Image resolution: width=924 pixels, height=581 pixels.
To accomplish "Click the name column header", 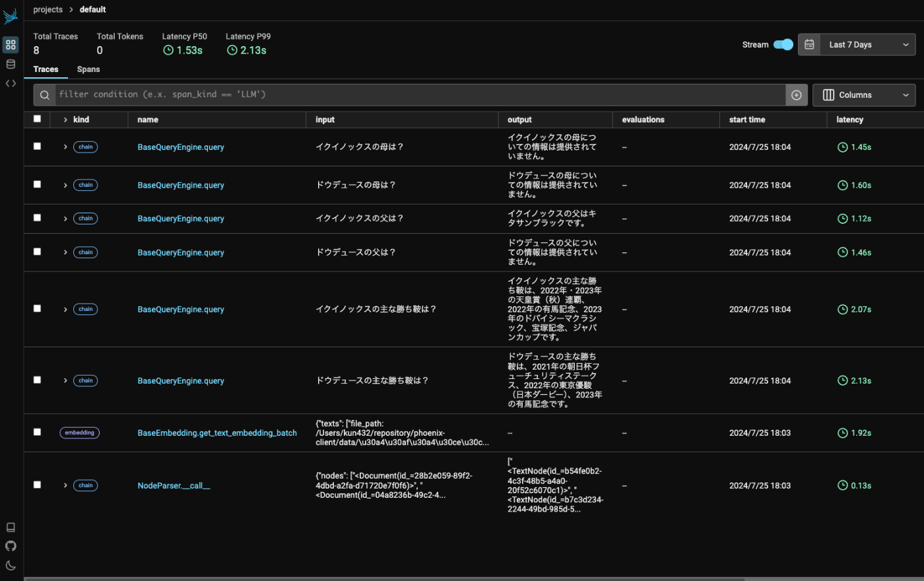I will [148, 120].
